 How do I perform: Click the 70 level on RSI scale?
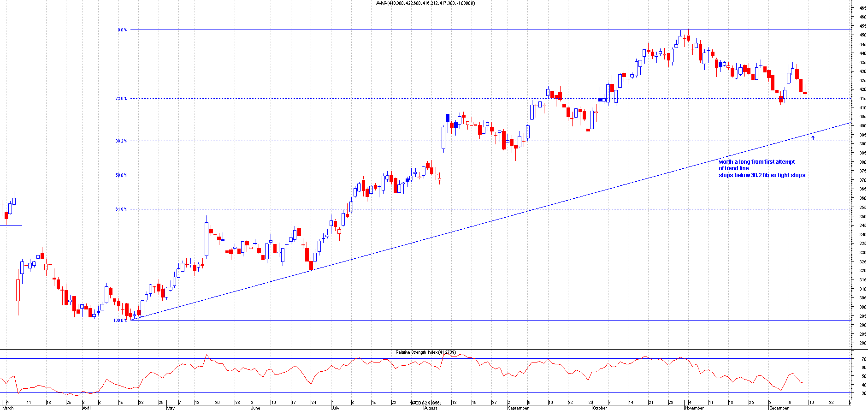[863, 359]
